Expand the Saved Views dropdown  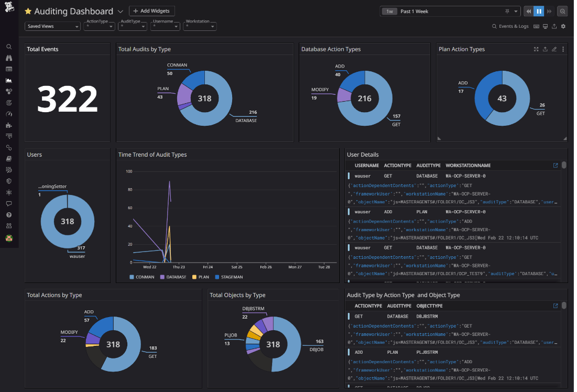(52, 26)
